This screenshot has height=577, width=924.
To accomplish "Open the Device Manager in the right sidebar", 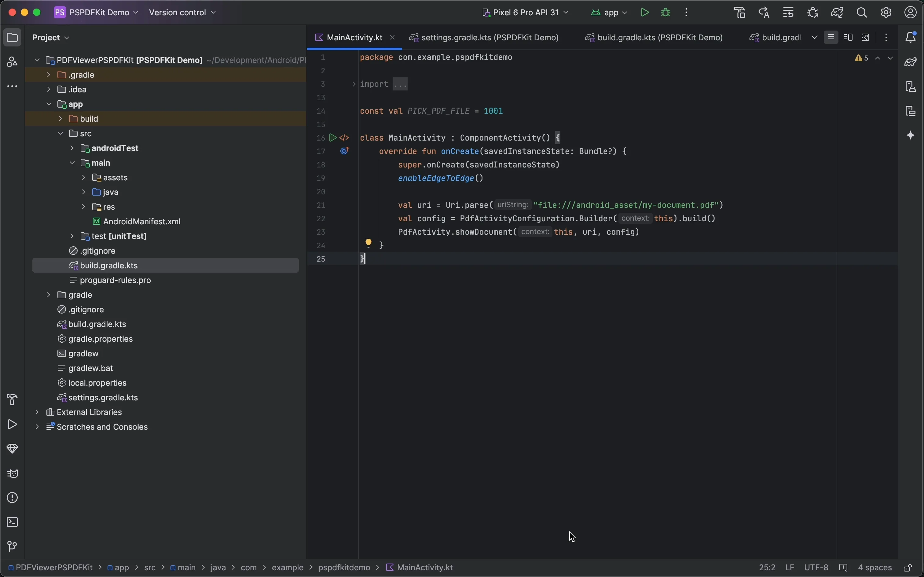I will tap(911, 86).
